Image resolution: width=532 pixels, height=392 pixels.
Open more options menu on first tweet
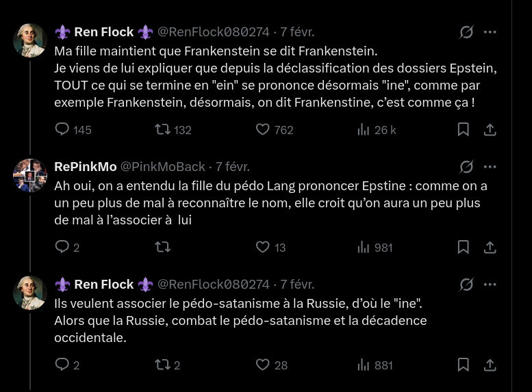point(490,32)
